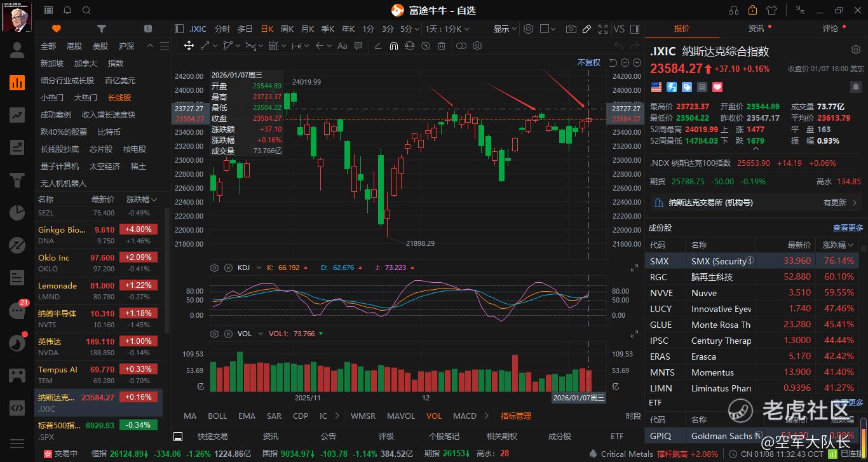Open KDJ indicator settings gear
The width and height of the screenshot is (868, 462).
pos(214,268)
